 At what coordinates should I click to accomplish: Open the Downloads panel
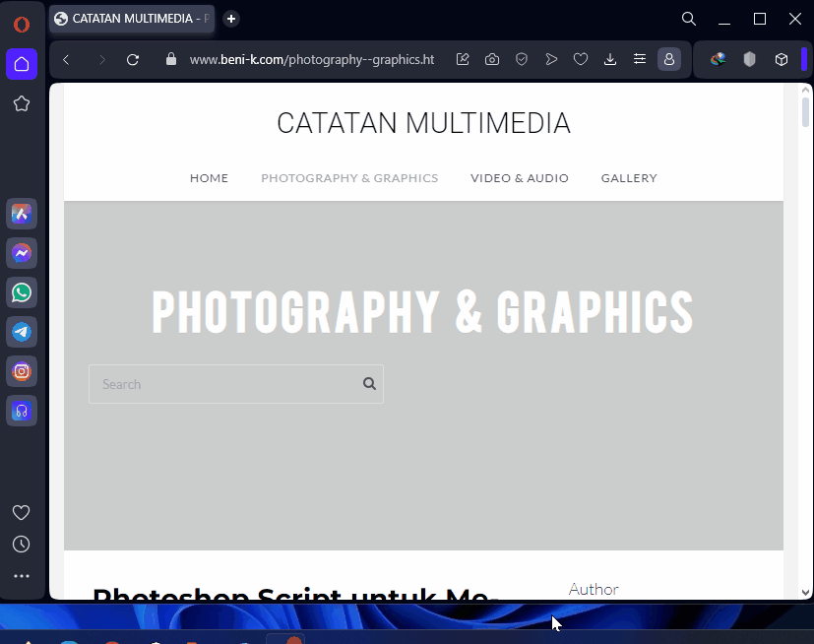click(610, 59)
